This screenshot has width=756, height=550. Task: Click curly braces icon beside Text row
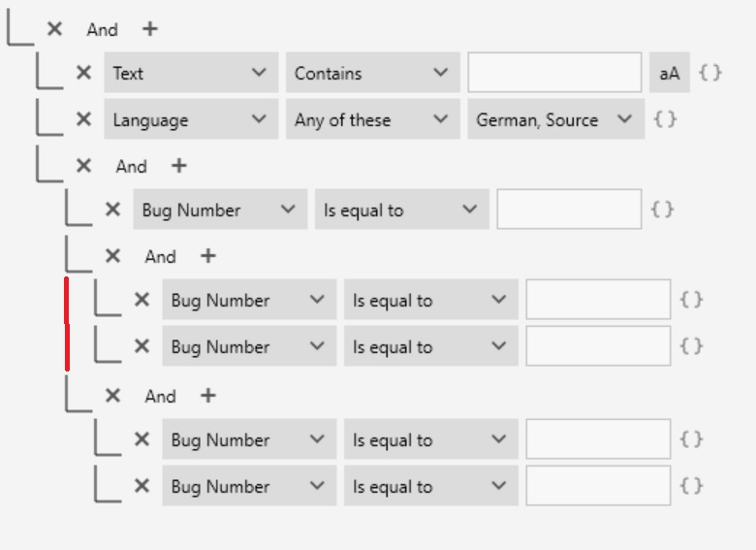coord(710,73)
